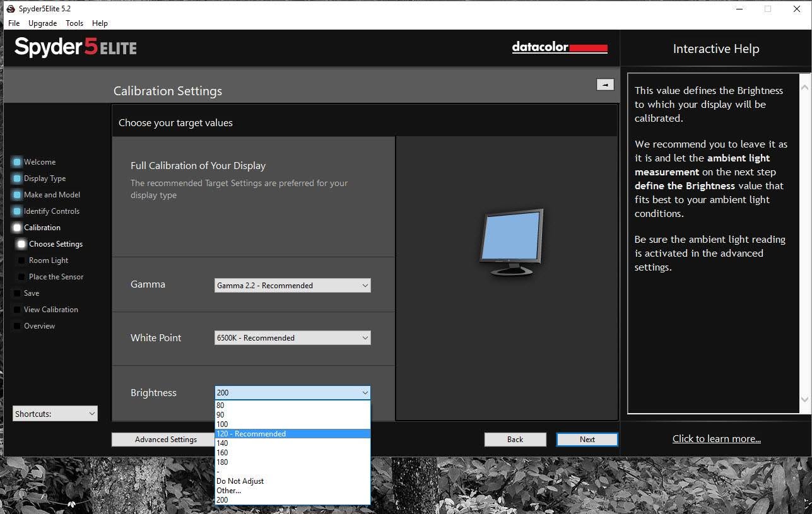The height and width of the screenshot is (514, 812).
Task: Click the White Point label
Action: point(156,338)
